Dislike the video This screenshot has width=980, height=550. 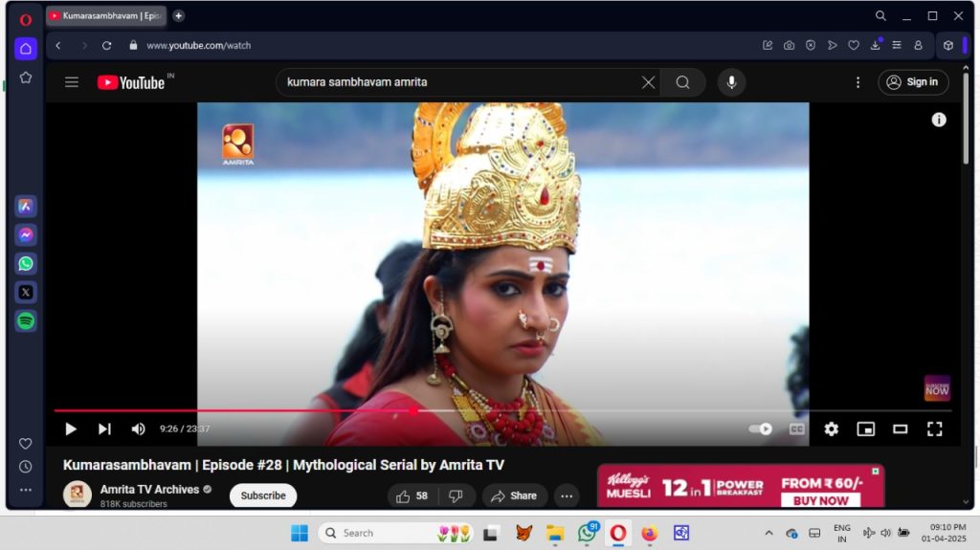(457, 495)
